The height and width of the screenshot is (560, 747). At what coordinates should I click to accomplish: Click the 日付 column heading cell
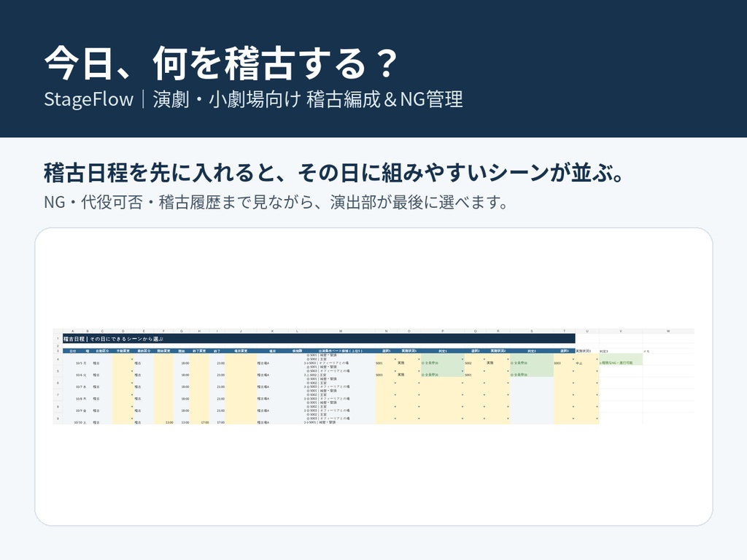[x=72, y=351]
